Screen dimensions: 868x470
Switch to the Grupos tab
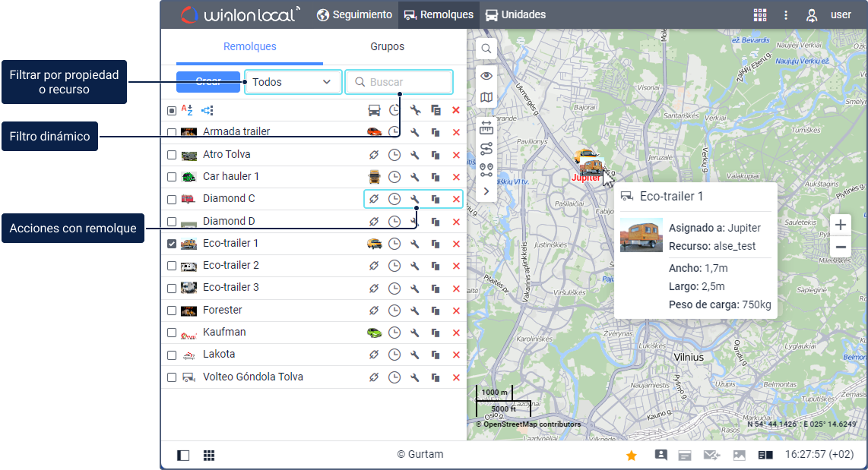(387, 47)
